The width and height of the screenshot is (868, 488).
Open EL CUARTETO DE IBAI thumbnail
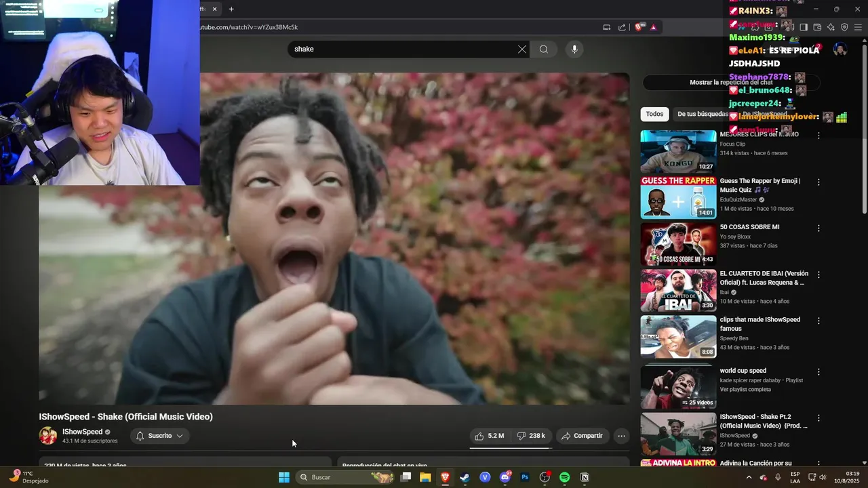678,290
